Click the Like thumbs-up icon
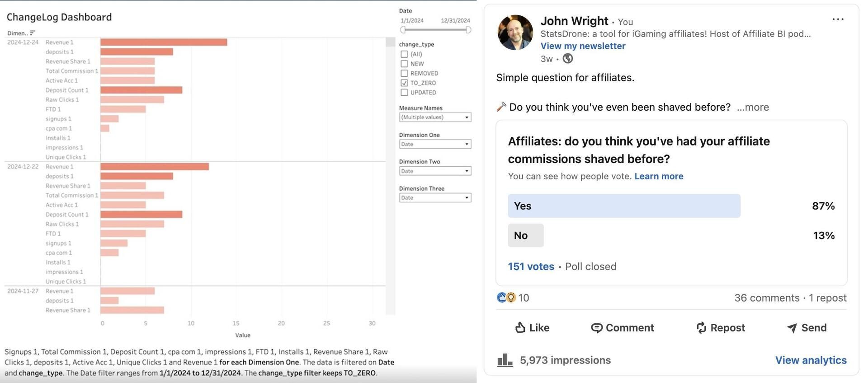The height and width of the screenshot is (383, 868). point(520,327)
